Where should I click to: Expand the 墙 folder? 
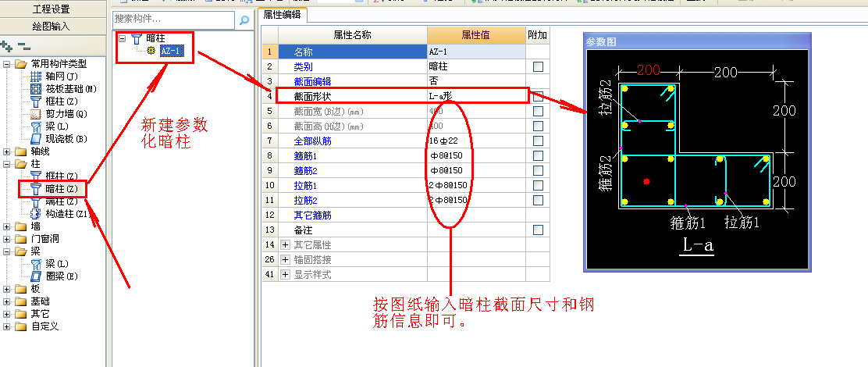(x=7, y=226)
